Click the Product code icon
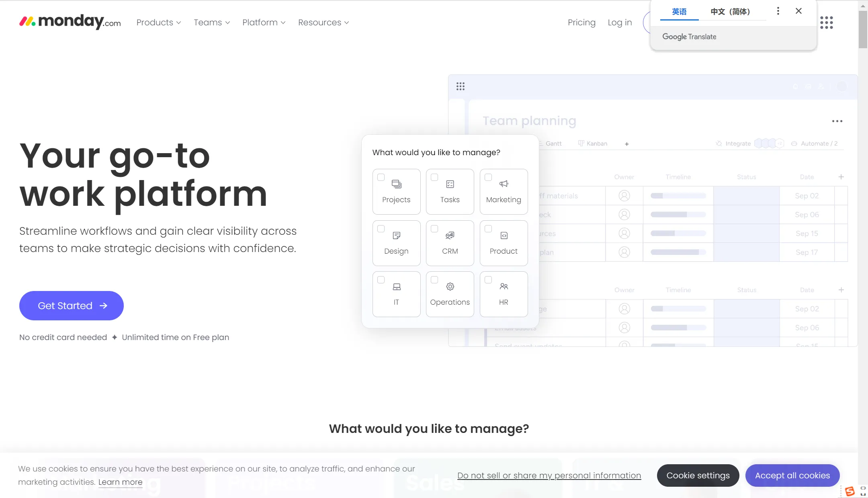The width and height of the screenshot is (868, 498). [504, 236]
